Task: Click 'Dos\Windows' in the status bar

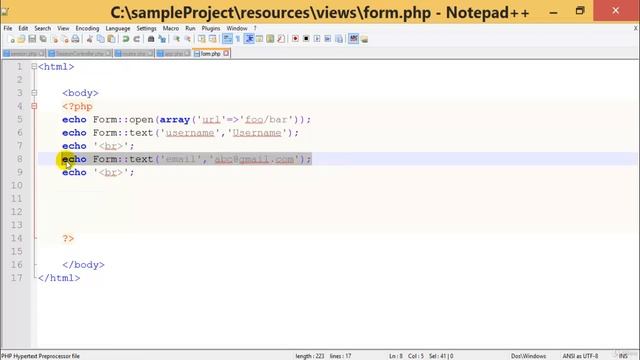Action: 528,356
